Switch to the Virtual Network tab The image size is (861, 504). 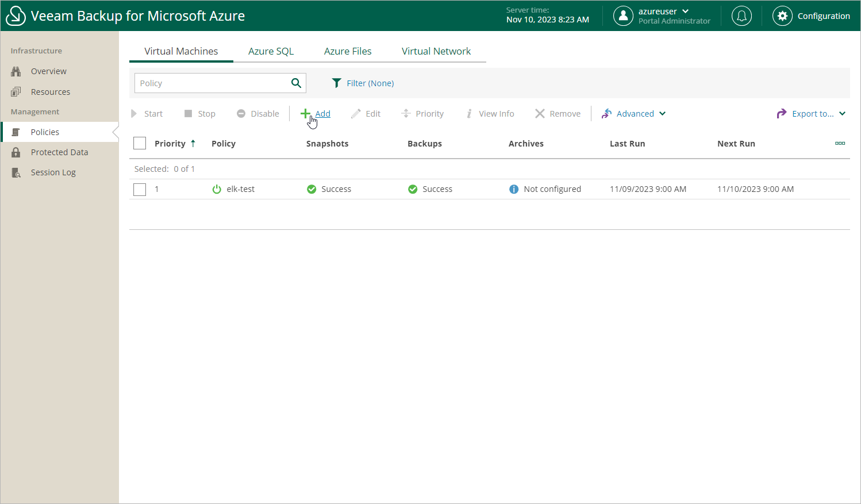[436, 51]
